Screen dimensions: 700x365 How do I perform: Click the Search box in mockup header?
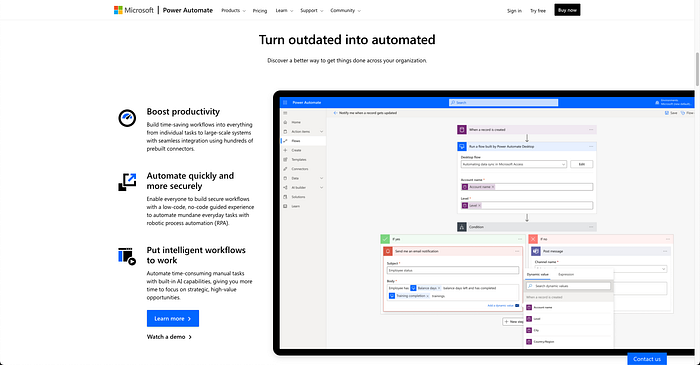pos(504,103)
